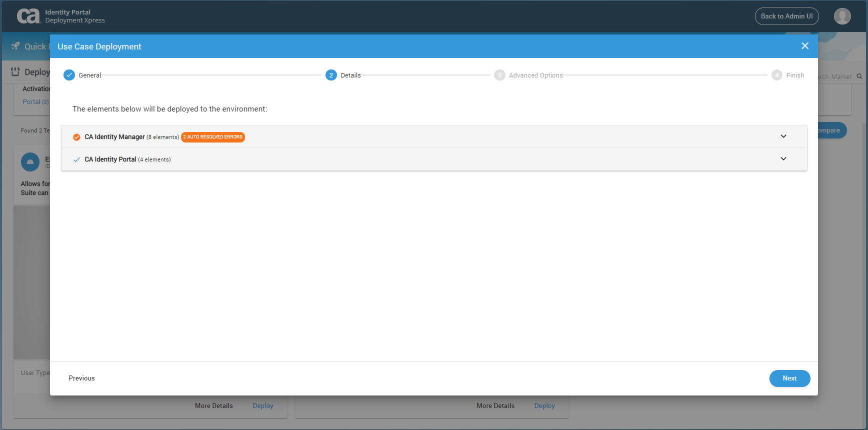
Task: Click the Identity Portal Deployment Xpress title
Action: [75, 16]
